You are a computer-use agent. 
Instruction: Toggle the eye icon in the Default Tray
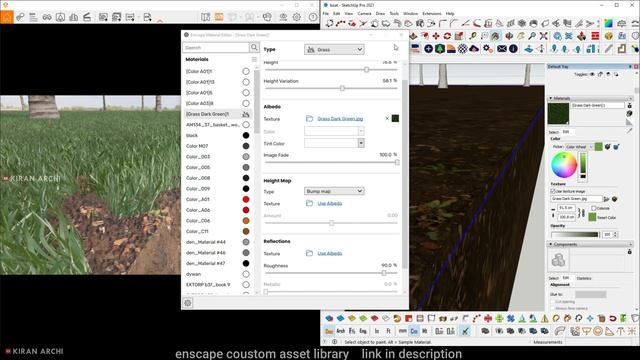(592, 74)
